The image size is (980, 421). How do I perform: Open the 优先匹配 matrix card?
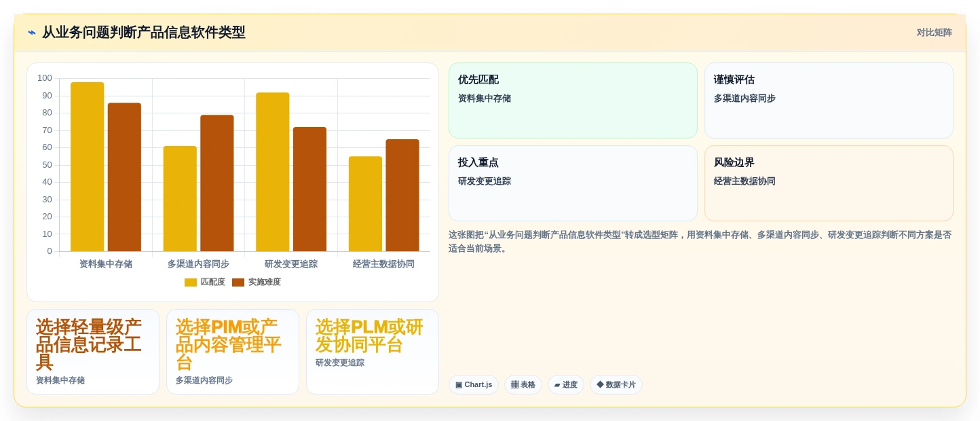pos(573,100)
